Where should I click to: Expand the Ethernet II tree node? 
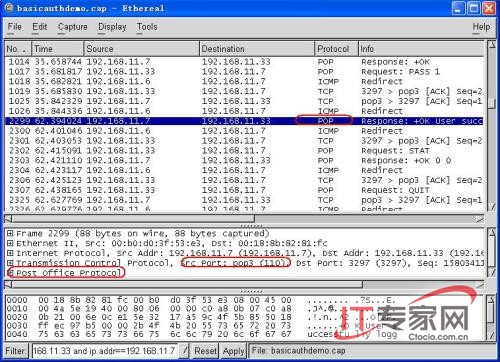click(x=10, y=243)
